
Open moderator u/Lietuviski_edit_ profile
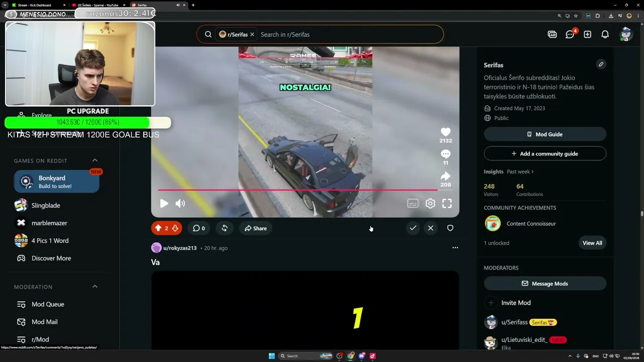[x=524, y=340]
